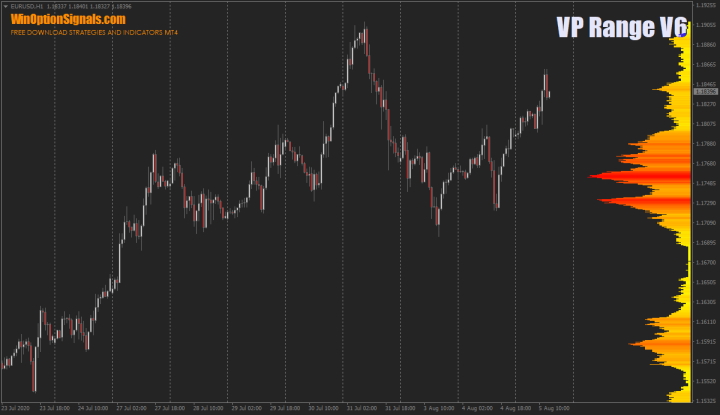Image resolution: width=720 pixels, height=415 pixels.
Task: Click the 1.15325 price scale label
Action: [x=705, y=401]
